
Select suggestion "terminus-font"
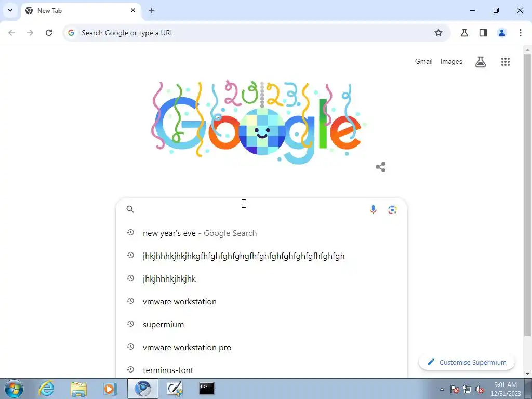261,370
